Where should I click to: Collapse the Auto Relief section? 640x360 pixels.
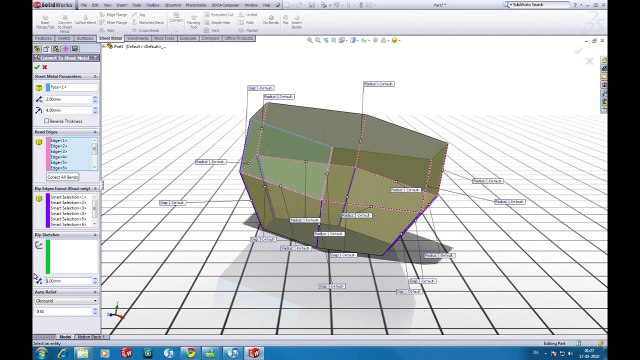[95, 292]
